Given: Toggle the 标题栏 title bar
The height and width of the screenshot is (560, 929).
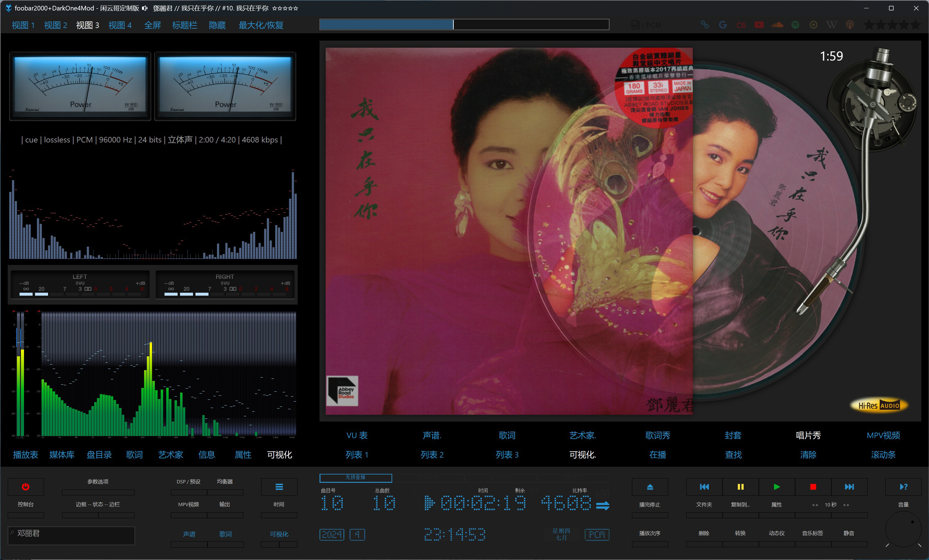Looking at the screenshot, I should click(x=184, y=25).
